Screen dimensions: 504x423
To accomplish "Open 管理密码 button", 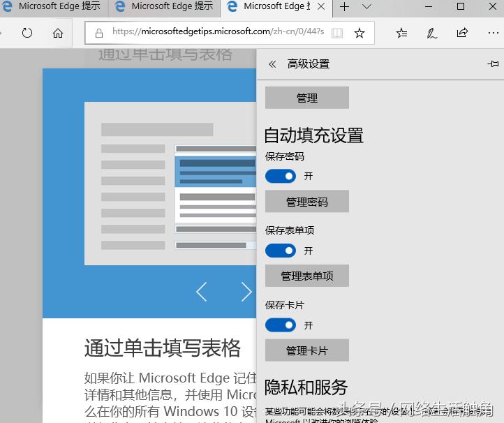I will pyautogui.click(x=307, y=201).
